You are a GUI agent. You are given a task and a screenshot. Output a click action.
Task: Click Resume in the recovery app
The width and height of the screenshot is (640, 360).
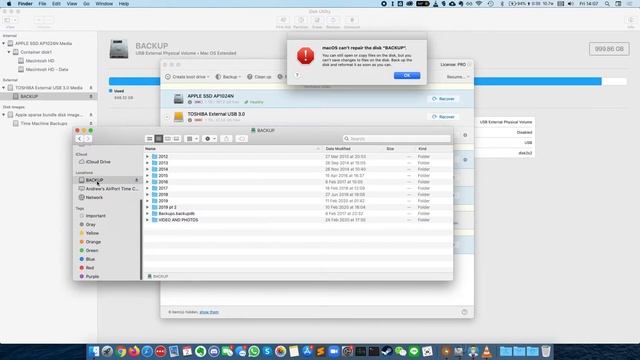point(457,77)
